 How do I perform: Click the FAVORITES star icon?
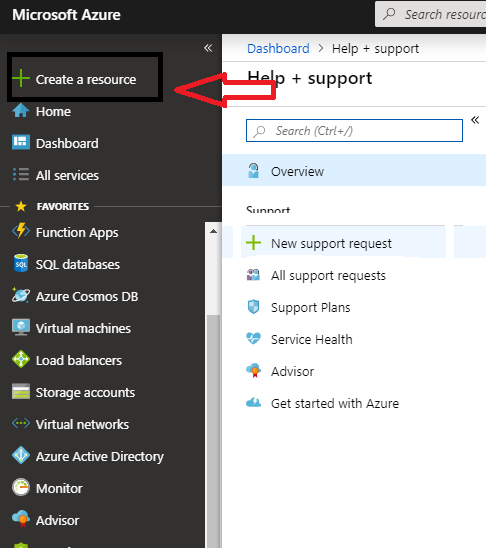tap(21, 207)
